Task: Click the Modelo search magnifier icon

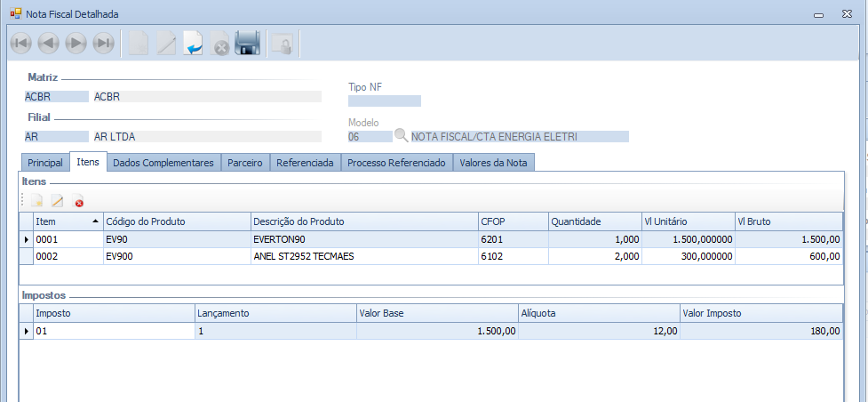Action: [402, 136]
